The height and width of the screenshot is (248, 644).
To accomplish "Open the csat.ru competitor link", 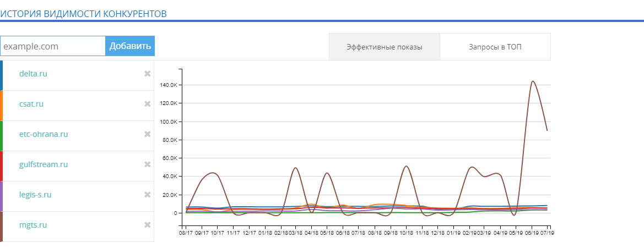I will pyautogui.click(x=31, y=104).
